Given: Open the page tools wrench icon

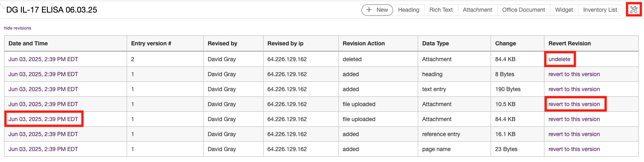Looking at the screenshot, I should click(x=633, y=10).
